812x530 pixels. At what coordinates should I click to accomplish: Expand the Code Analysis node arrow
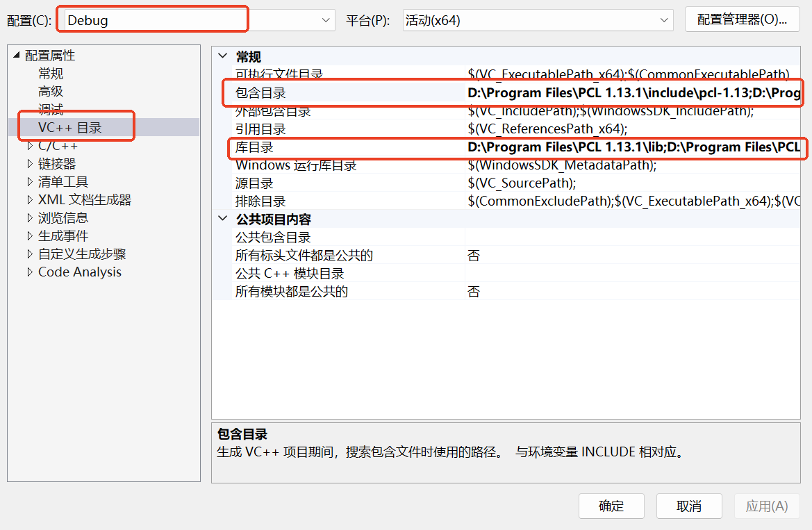[x=29, y=272]
